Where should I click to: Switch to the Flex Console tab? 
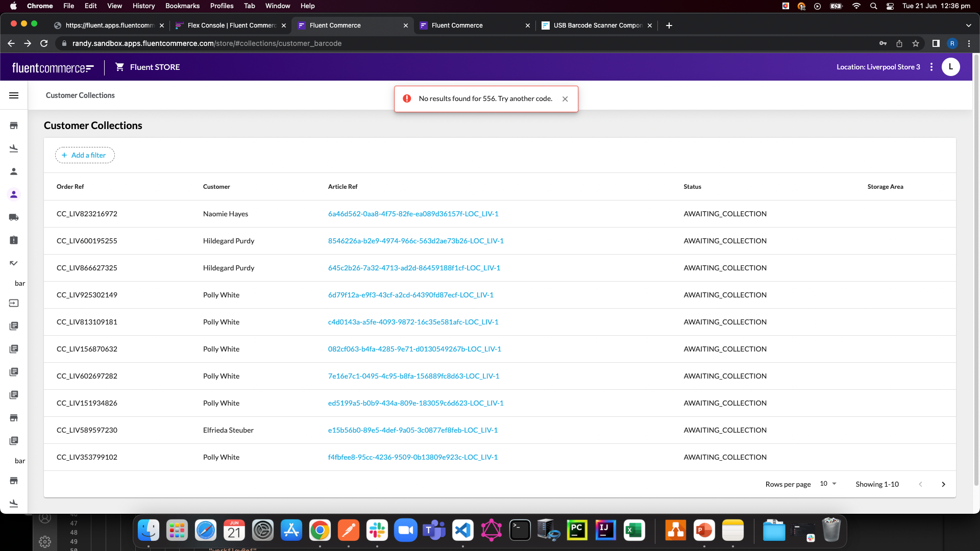point(231,26)
